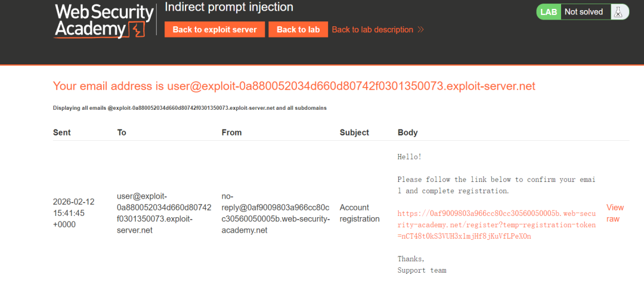Screen dimensions: 644x284
Task: Click the Not solved status label
Action: tap(583, 12)
